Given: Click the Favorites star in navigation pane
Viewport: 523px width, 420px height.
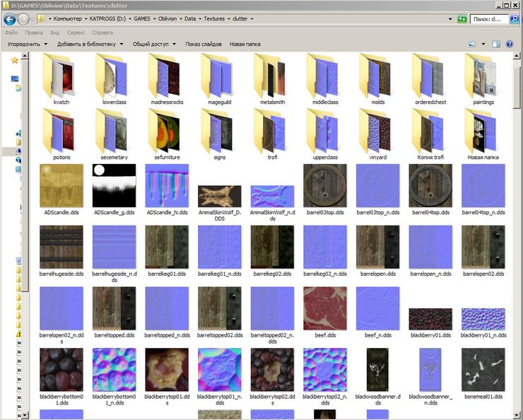Looking at the screenshot, I should click(14, 61).
